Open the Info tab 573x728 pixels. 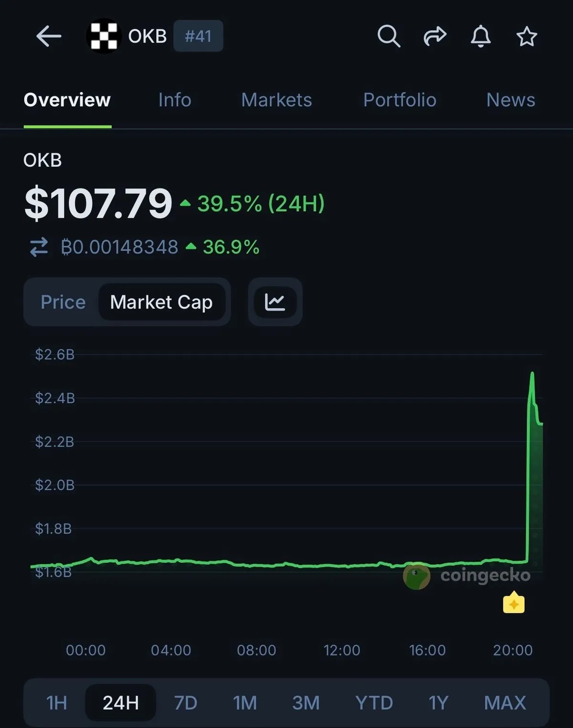click(175, 100)
